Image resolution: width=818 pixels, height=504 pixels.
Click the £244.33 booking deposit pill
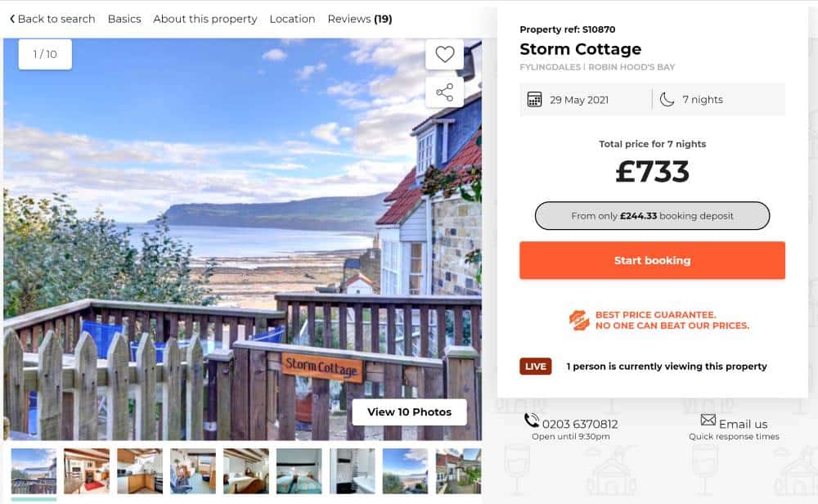point(652,215)
